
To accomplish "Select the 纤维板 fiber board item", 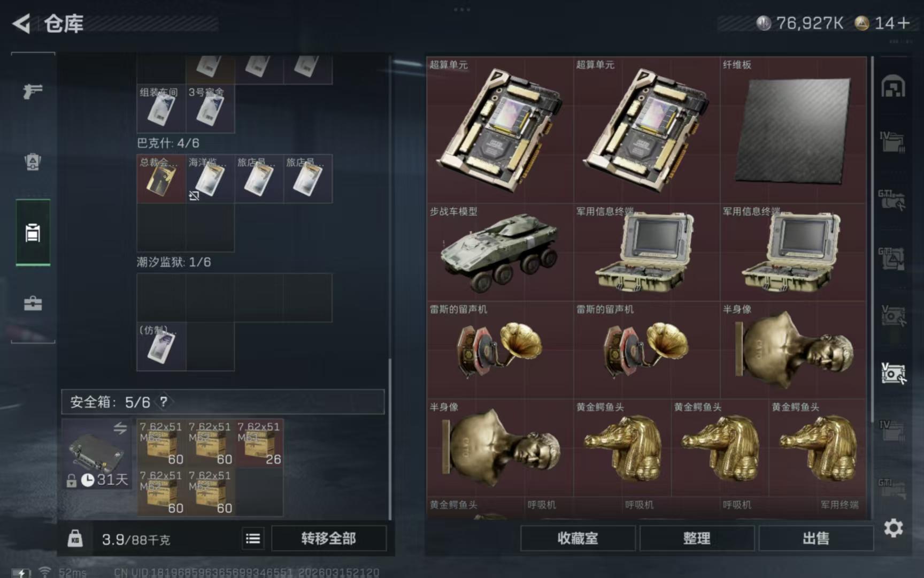I will pyautogui.click(x=793, y=130).
